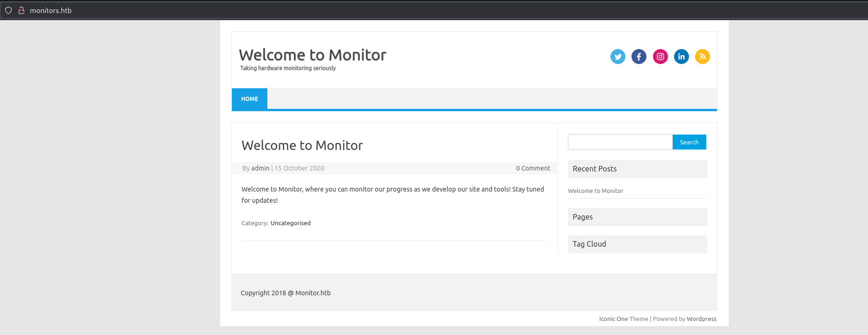Click the site title 'Welcome to Monitor' header

point(312,55)
